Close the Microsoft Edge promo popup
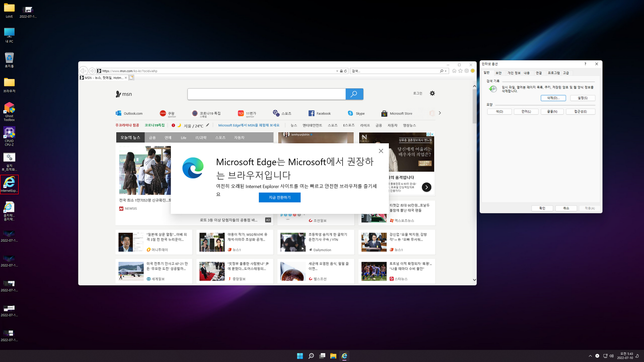 (381, 151)
